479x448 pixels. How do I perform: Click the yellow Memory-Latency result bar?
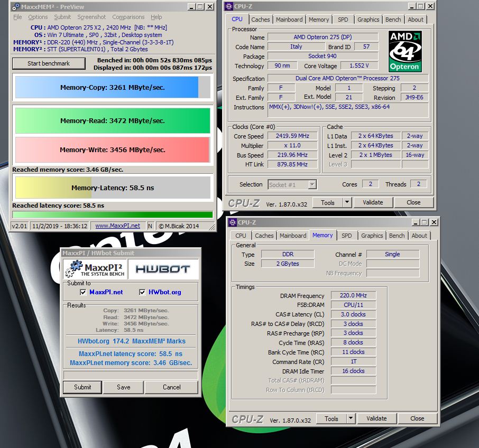113,188
